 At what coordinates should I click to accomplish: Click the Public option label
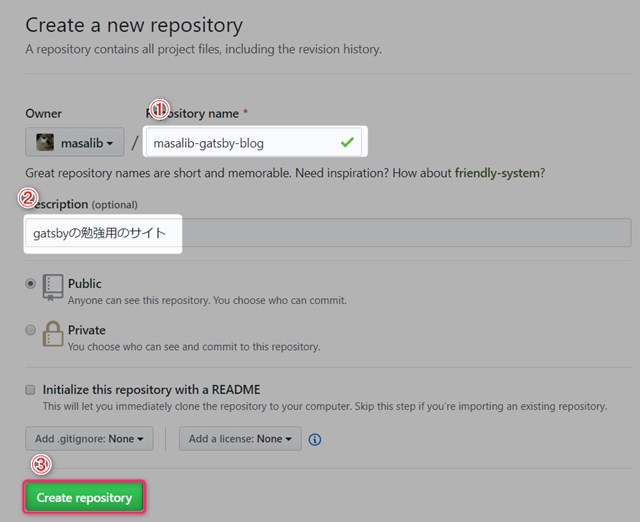tap(84, 284)
